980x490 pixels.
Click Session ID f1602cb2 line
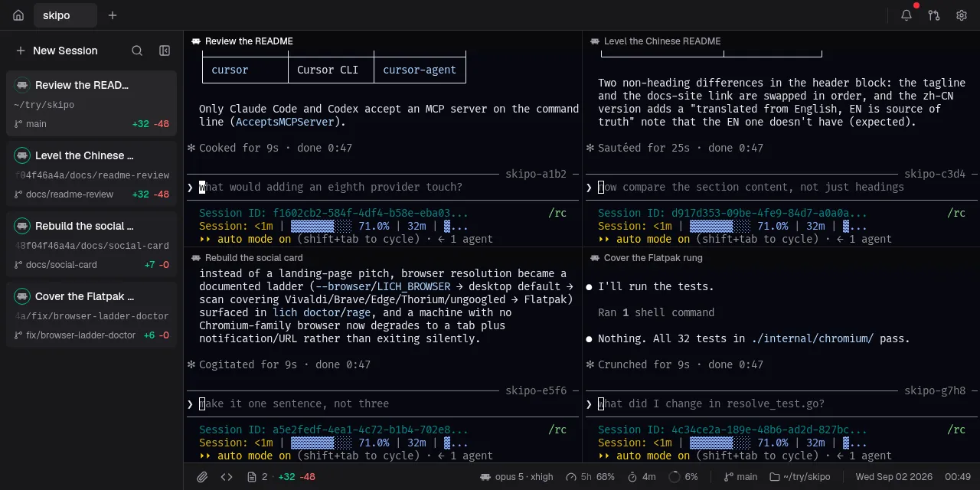(333, 213)
